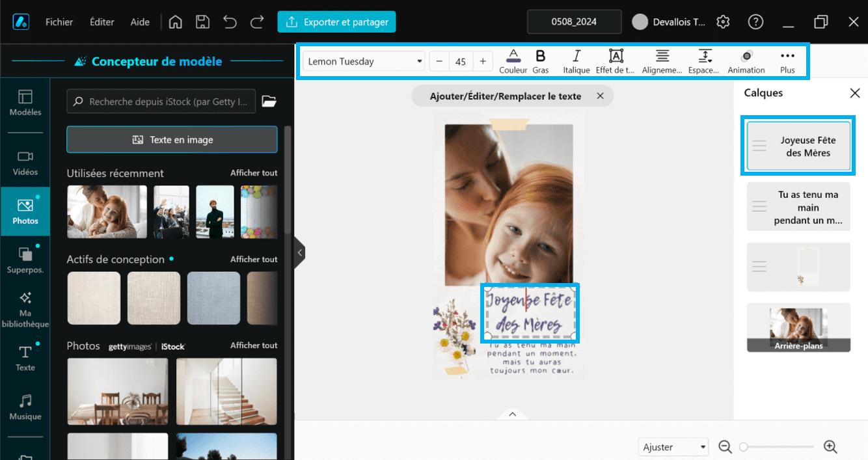This screenshot has height=460, width=868.
Task: Open the text effect tool
Action: point(616,61)
